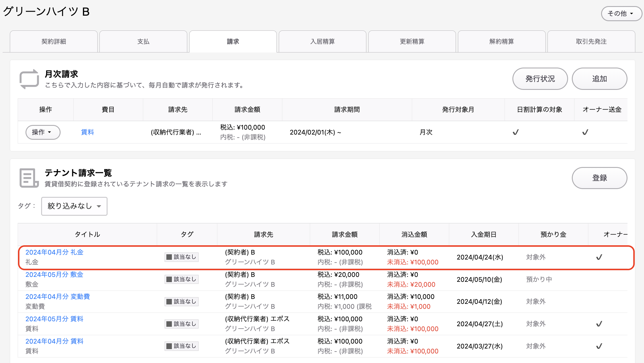
Task: Click the 税込: ¥11,000 invoice amount
Action: (x=338, y=297)
